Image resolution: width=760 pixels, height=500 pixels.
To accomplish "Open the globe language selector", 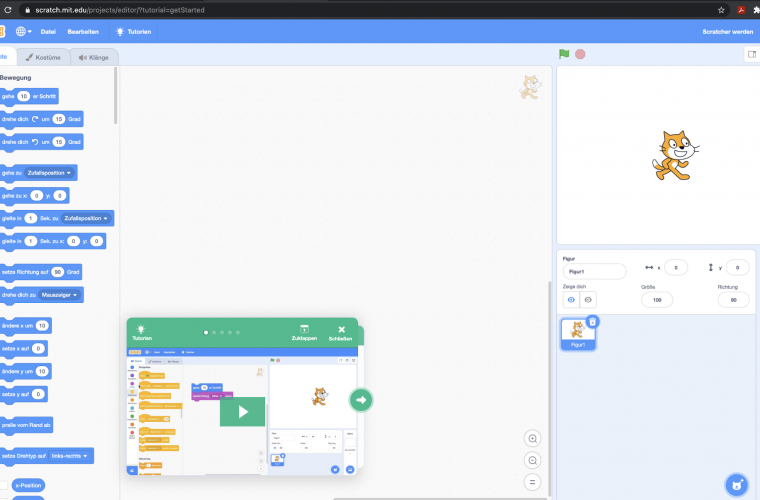I will tap(23, 31).
